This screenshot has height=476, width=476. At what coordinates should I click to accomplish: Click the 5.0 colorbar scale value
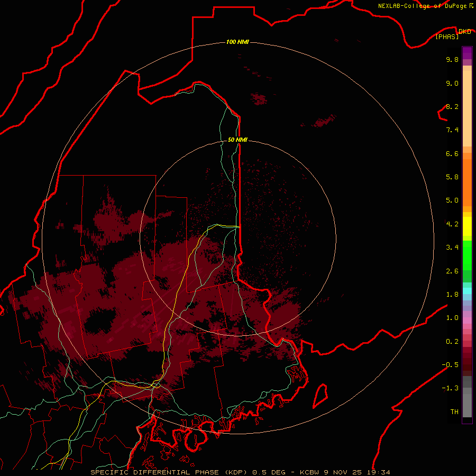(x=452, y=200)
